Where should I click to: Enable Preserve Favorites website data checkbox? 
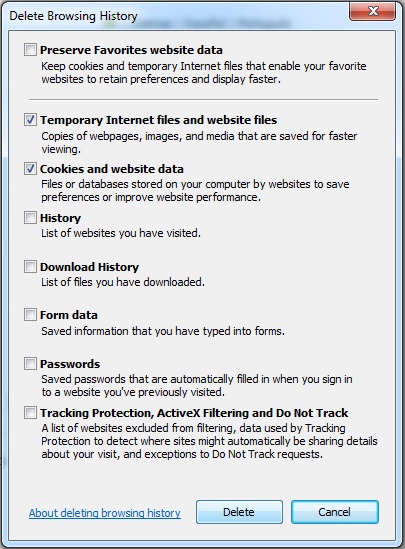click(x=30, y=50)
